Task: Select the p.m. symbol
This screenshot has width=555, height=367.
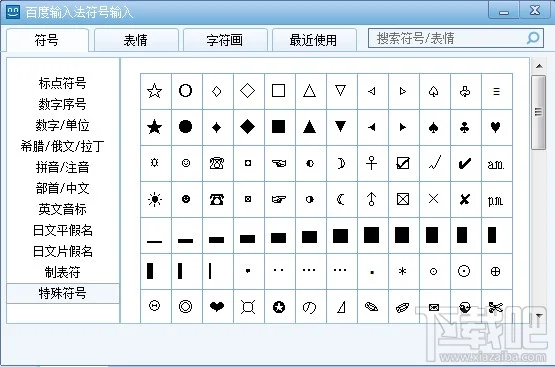Action: 496,199
